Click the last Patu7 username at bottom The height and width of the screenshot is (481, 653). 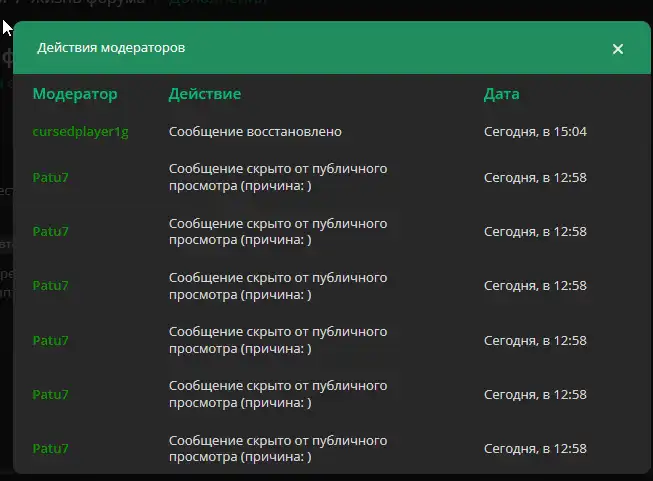click(x=50, y=448)
